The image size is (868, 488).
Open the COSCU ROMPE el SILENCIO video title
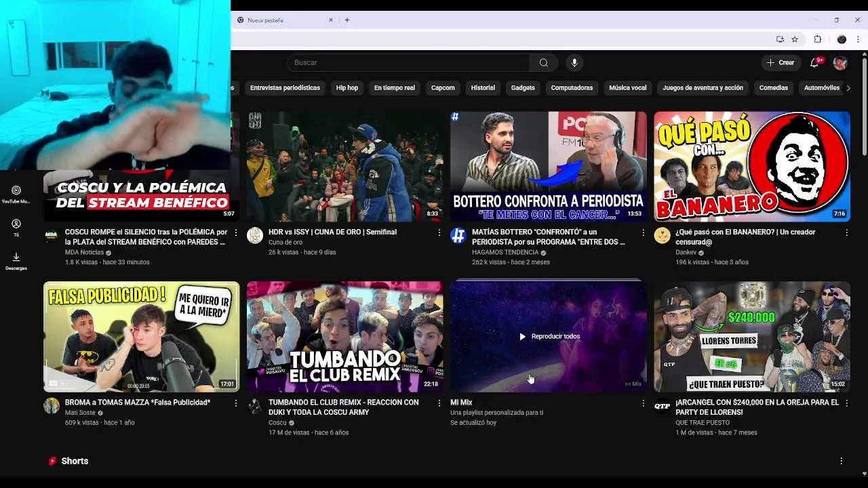pos(146,237)
